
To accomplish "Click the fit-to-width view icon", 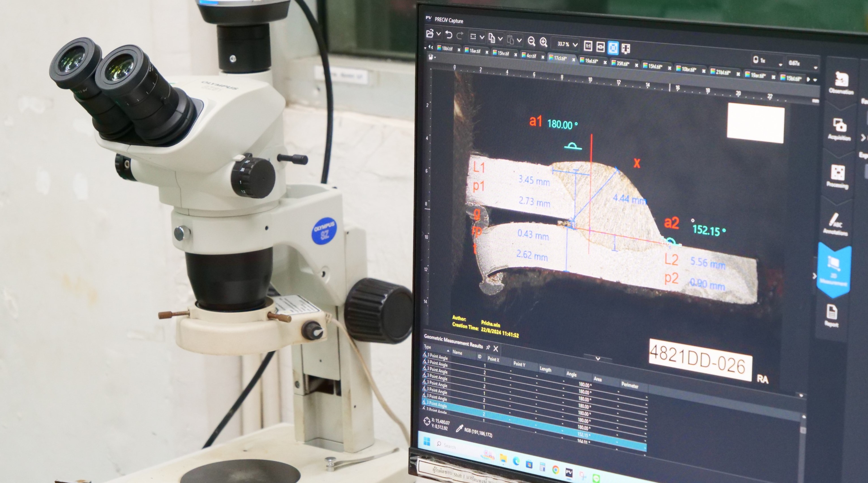I will pyautogui.click(x=600, y=47).
